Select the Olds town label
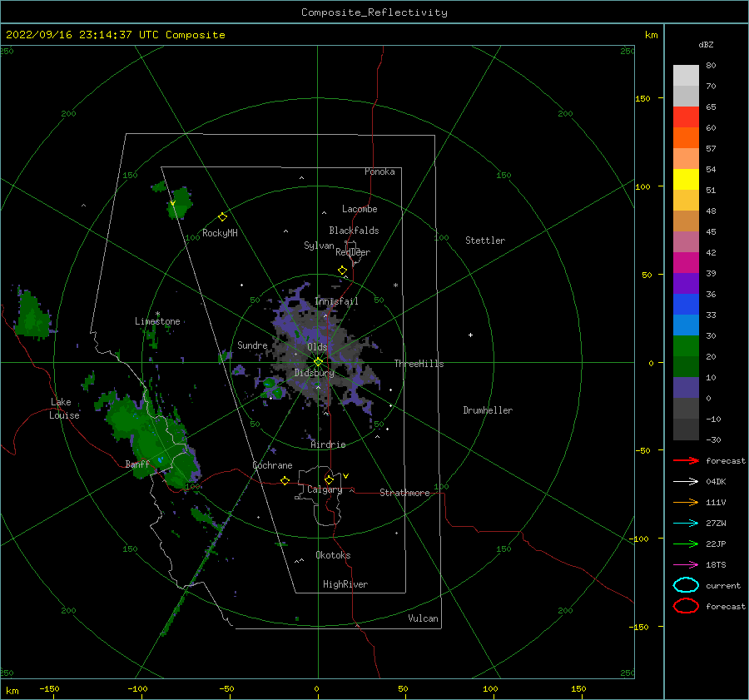 coord(317,347)
